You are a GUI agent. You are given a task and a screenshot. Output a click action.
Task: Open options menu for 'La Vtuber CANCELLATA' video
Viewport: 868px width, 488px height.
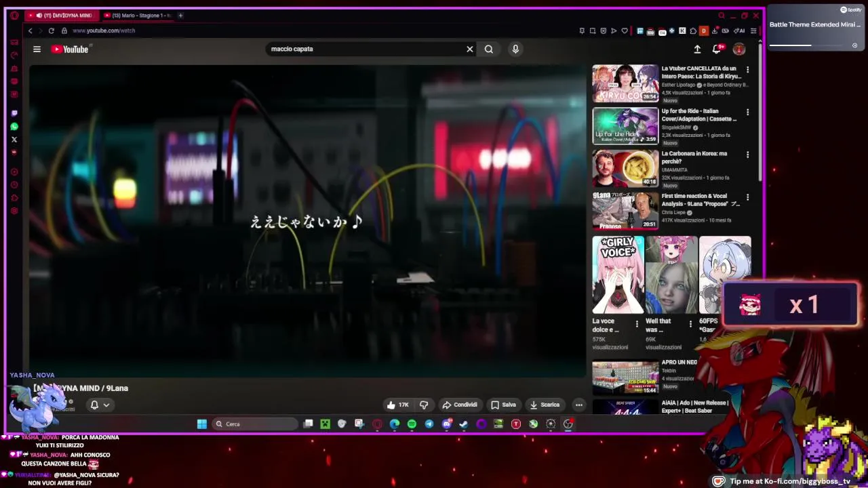(747, 69)
